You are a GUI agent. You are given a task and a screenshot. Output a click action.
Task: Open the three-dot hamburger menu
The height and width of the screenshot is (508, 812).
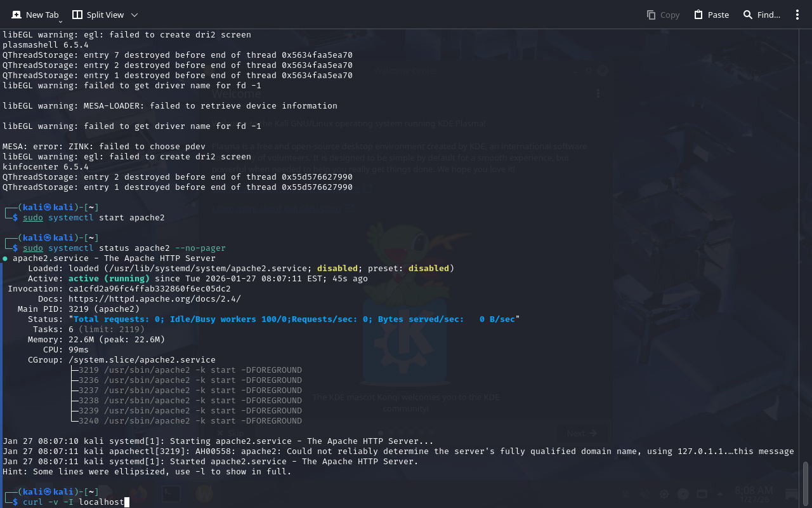point(797,15)
